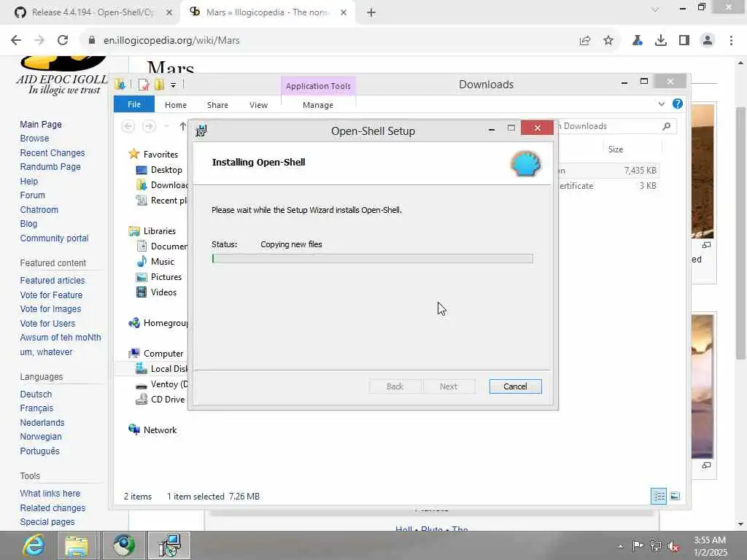
Task: Open Main Page link in sidebar
Action: click(x=41, y=124)
